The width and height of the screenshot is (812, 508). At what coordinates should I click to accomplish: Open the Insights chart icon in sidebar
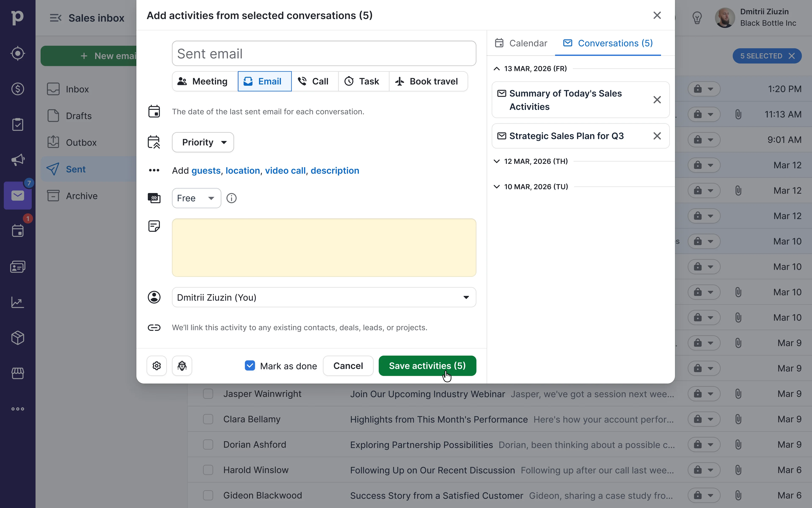click(18, 302)
